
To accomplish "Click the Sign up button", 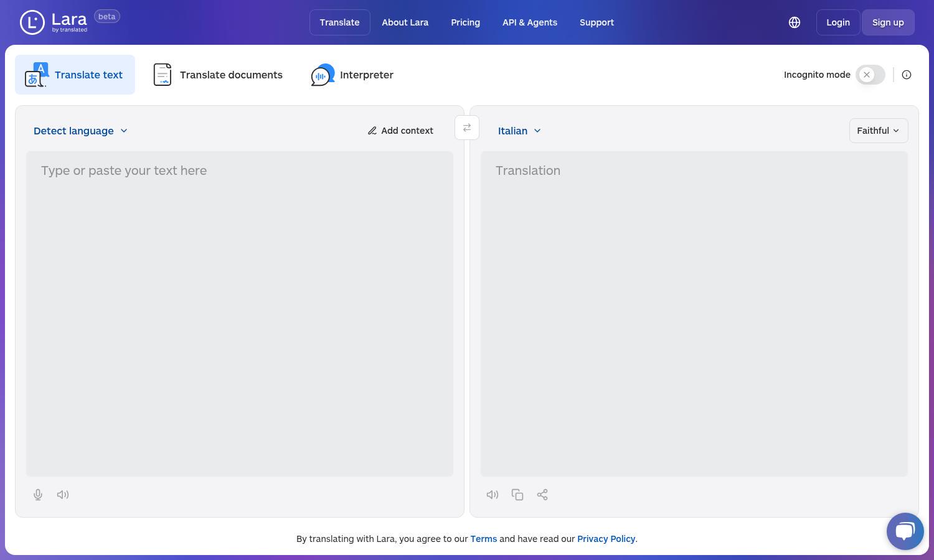I will click(888, 22).
